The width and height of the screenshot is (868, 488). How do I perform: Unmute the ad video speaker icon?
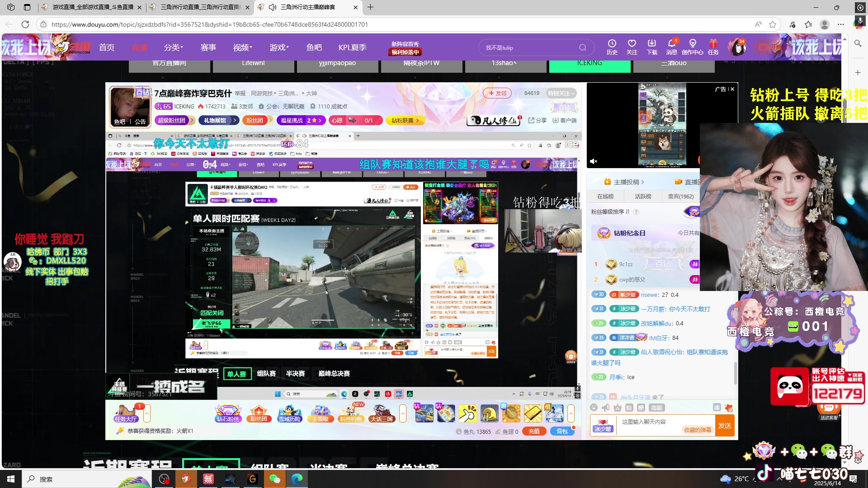click(x=594, y=161)
